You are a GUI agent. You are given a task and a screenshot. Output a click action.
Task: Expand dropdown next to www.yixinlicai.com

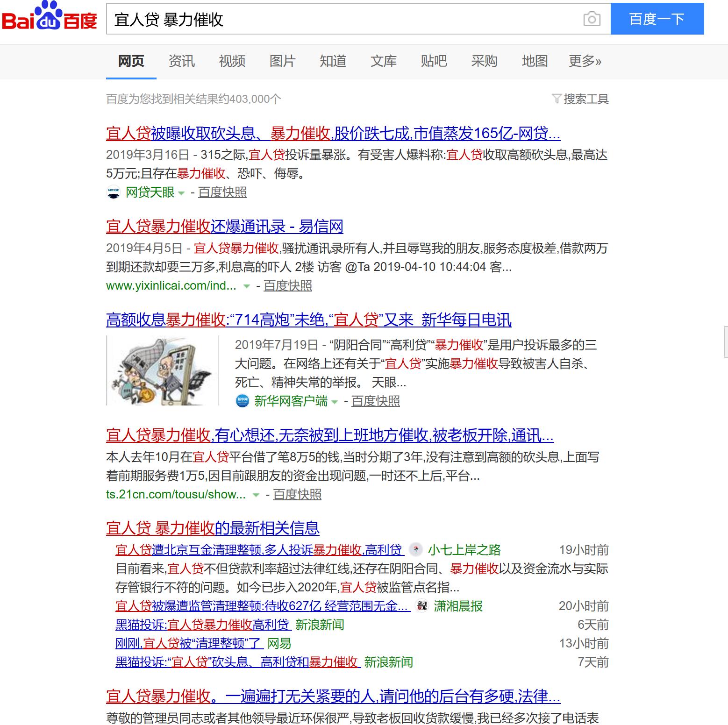click(x=247, y=287)
